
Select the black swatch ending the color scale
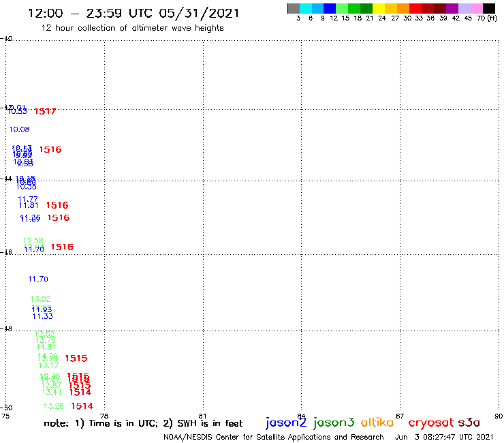[x=489, y=8]
